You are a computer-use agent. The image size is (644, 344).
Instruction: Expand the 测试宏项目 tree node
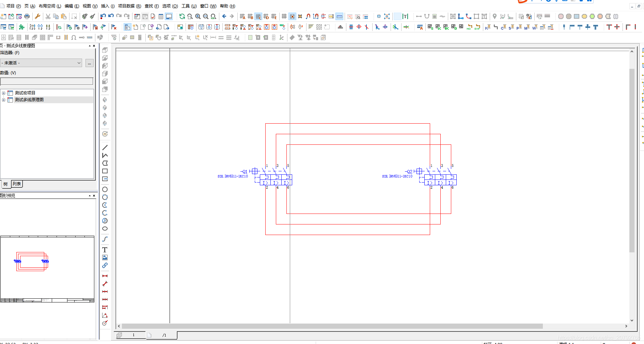4,93
